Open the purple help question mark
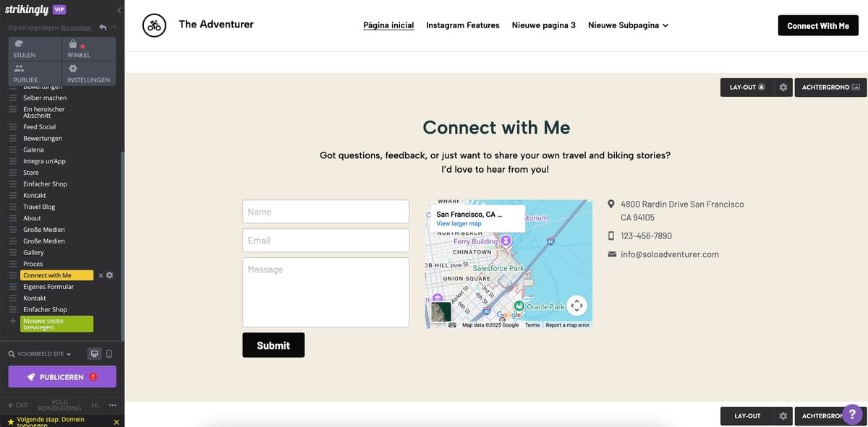The width and height of the screenshot is (868, 427). [852, 414]
